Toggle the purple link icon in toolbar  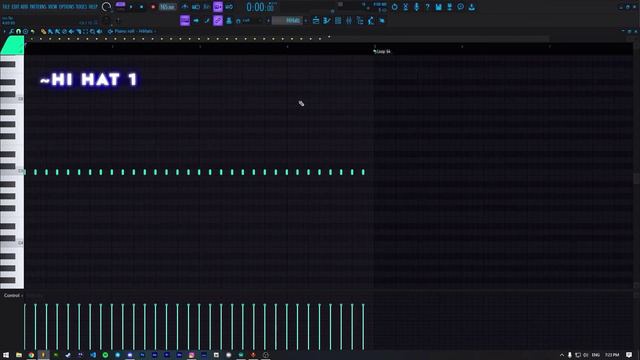point(218,20)
